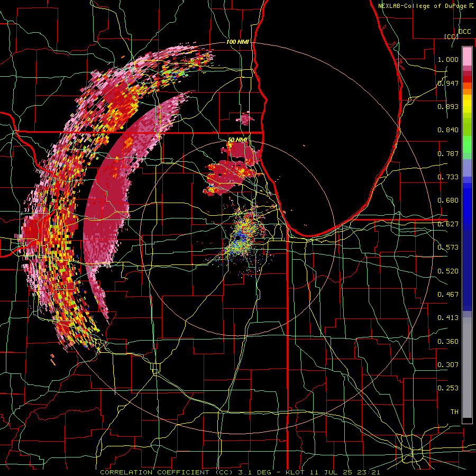Click the 100 NMI range ring label
Image resolution: width=476 pixels, height=476 pixels.
point(237,42)
